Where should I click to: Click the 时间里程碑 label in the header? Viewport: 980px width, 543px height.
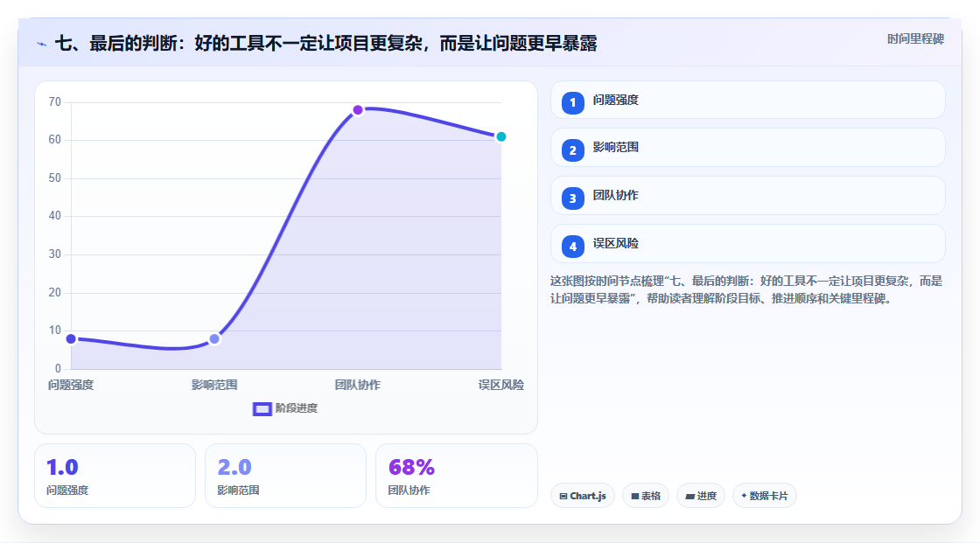tap(915, 38)
